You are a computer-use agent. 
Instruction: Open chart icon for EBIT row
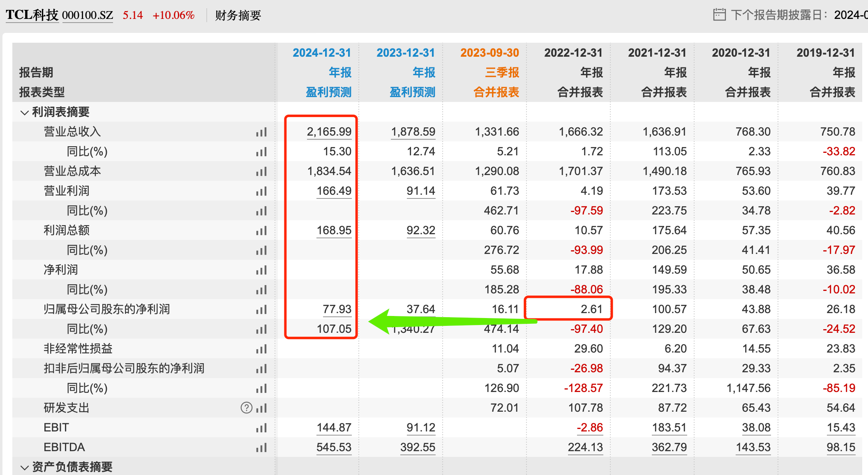point(261,428)
